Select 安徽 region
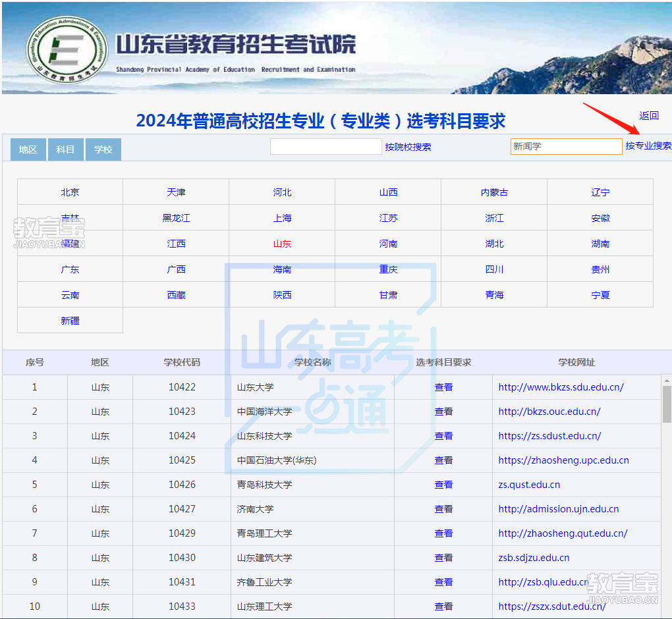The width and height of the screenshot is (672, 619). point(600,218)
